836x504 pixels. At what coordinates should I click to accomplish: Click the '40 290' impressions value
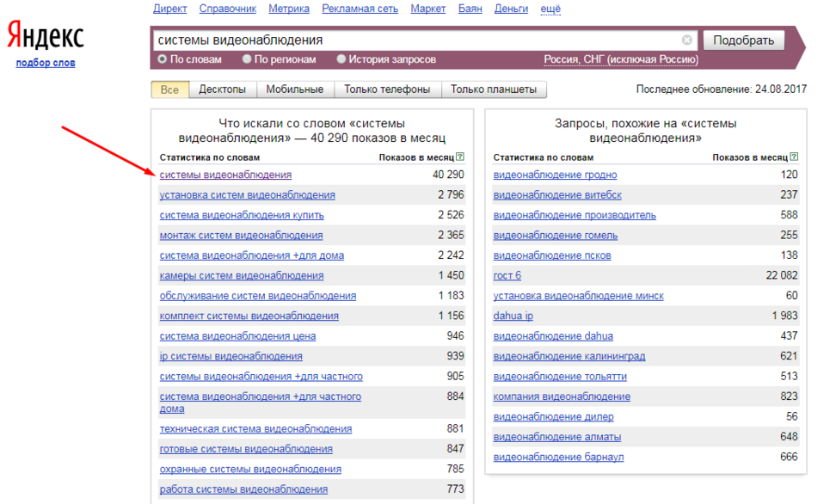click(x=448, y=175)
